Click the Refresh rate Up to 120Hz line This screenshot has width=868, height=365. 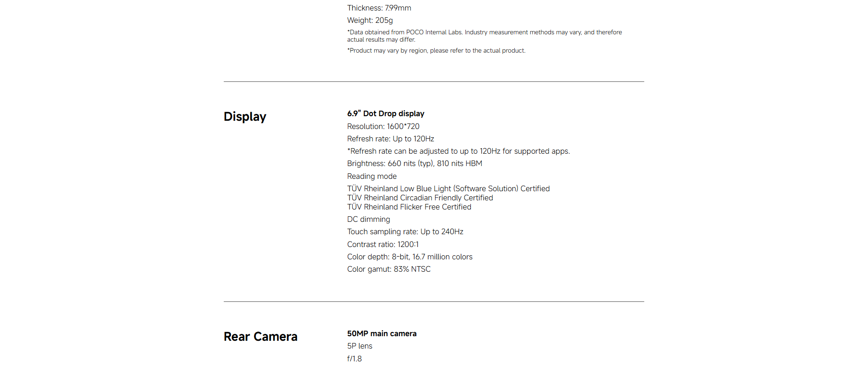[390, 139]
